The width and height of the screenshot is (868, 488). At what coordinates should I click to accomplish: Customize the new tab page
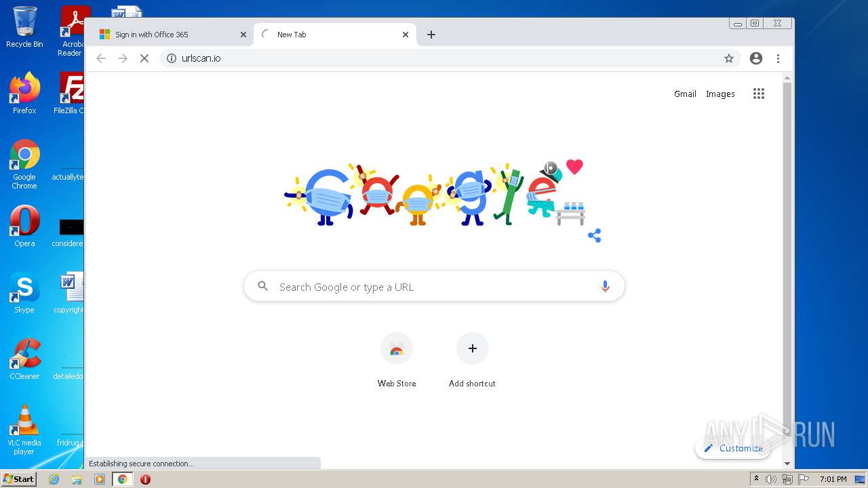tap(733, 448)
